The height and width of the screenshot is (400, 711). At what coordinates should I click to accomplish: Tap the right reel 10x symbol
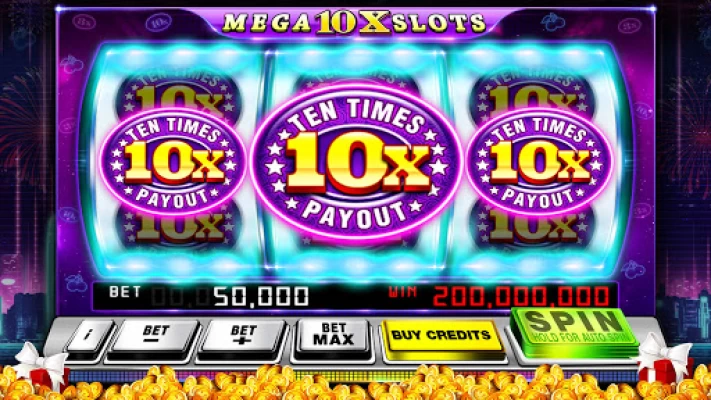point(539,161)
